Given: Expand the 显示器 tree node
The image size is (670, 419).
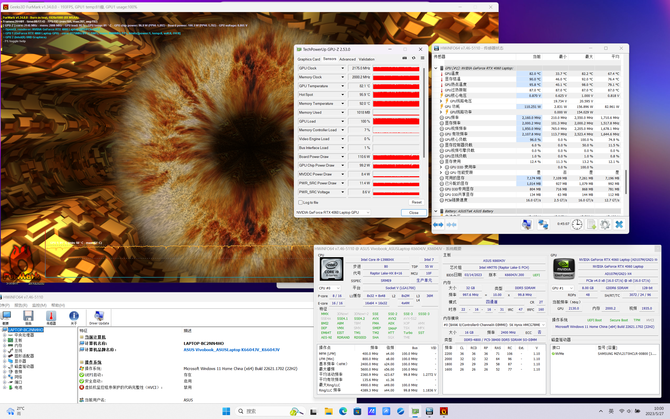Looking at the screenshot, I should [x=4, y=361].
